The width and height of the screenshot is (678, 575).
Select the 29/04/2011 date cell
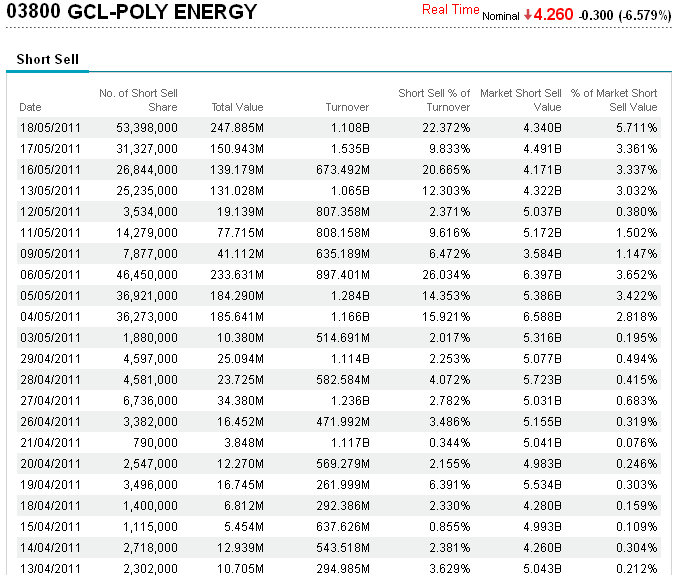(50, 359)
